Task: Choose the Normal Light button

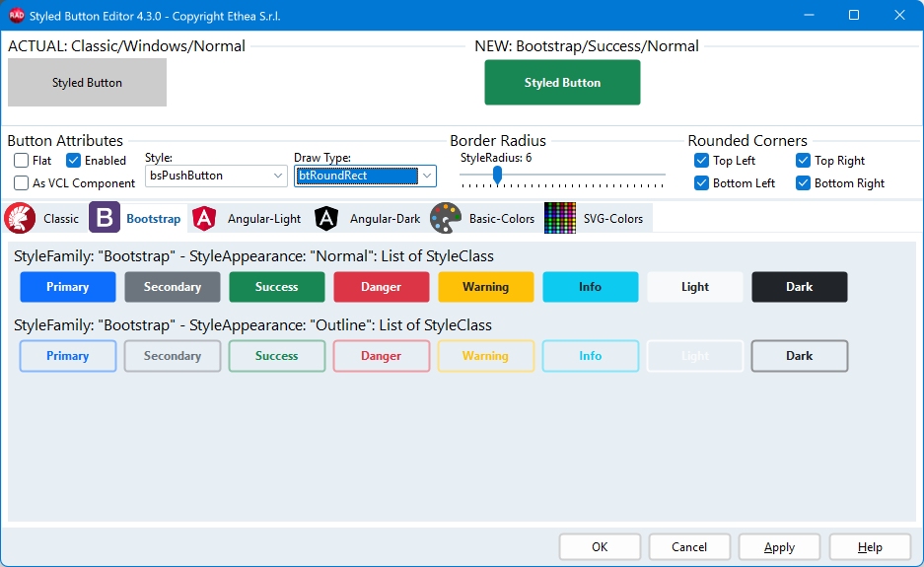Action: 695,287
